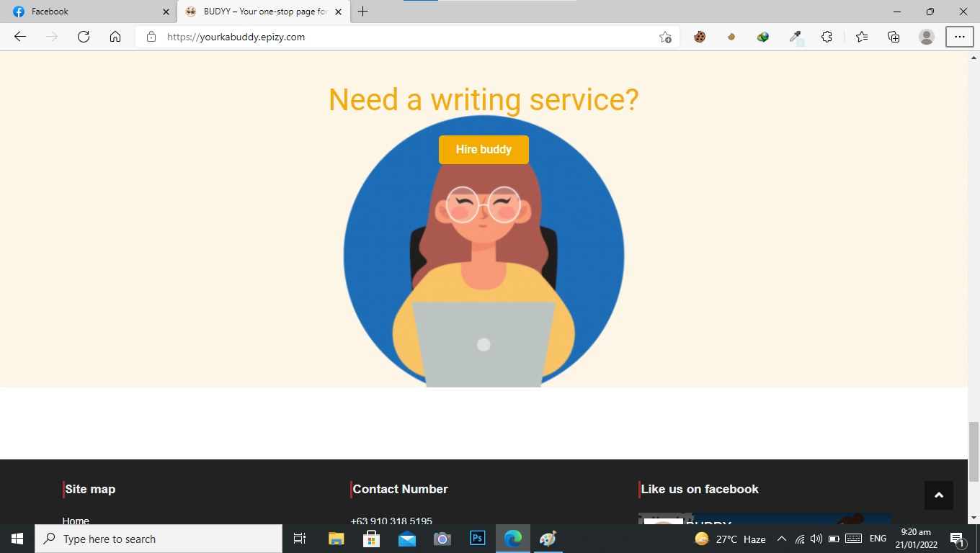The height and width of the screenshot is (553, 980).
Task: Close the BUDYY tab
Action: [x=338, y=12]
